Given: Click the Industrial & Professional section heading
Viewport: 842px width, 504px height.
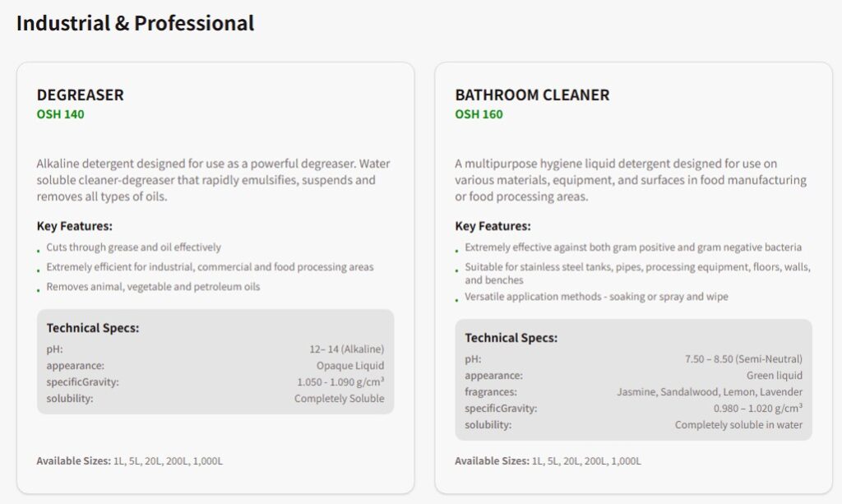Looking at the screenshot, I should pos(135,23).
